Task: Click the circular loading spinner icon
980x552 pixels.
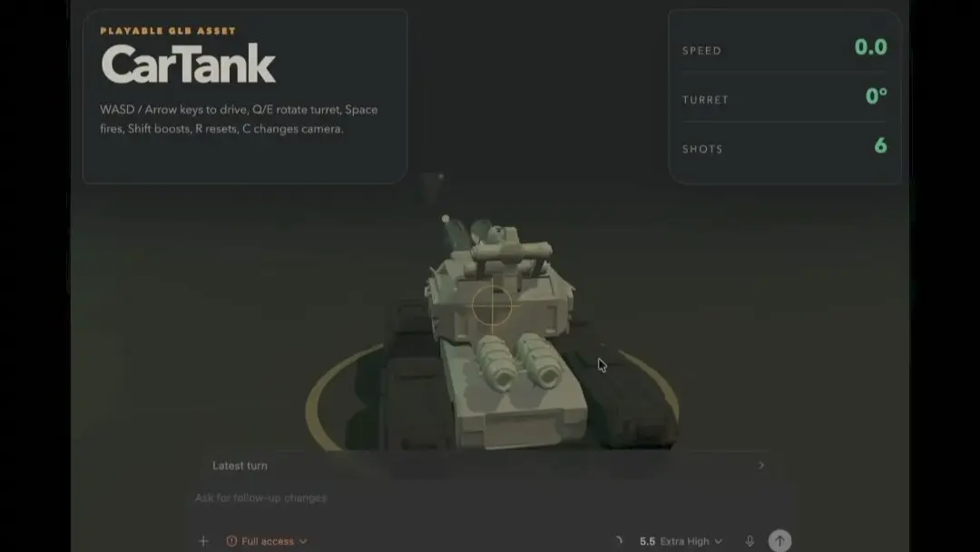Action: click(618, 541)
